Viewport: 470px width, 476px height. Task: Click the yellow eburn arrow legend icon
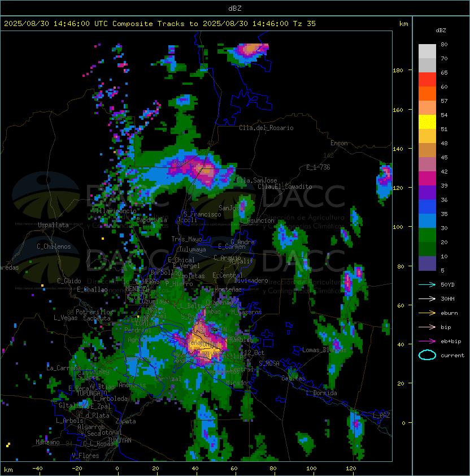pos(427,313)
